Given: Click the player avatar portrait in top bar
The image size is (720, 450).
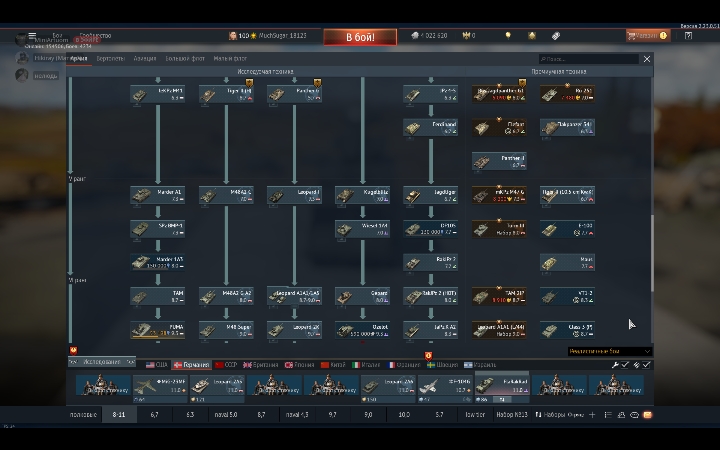Looking at the screenshot, I should point(233,35).
